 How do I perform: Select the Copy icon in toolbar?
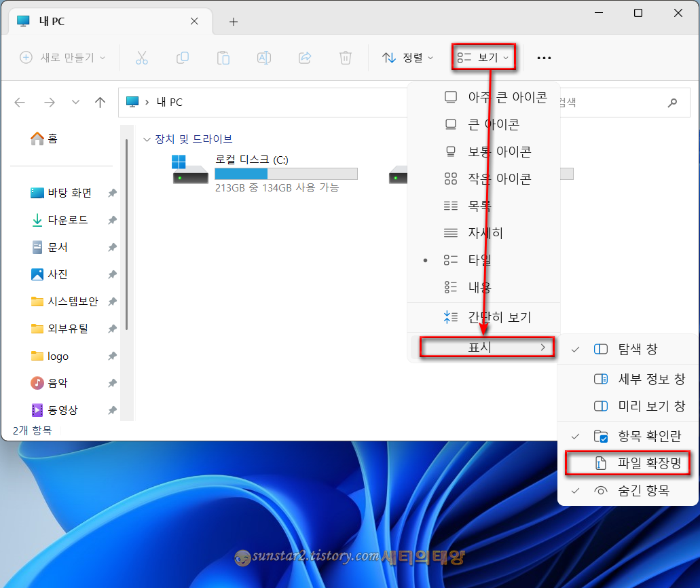[x=182, y=58]
